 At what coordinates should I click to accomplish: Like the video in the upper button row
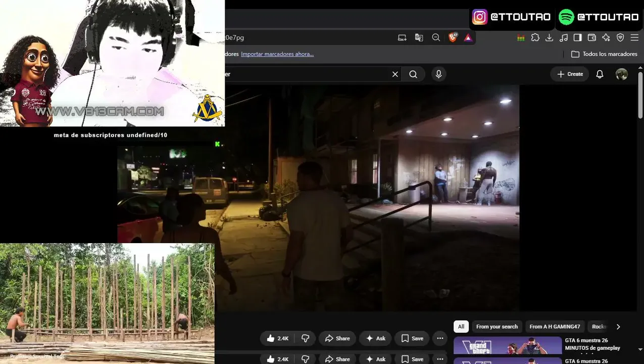(x=277, y=338)
